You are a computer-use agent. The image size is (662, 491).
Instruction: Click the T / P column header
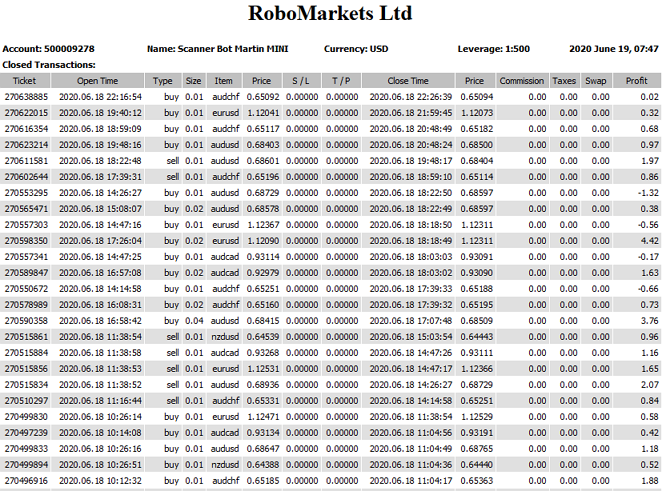[x=341, y=81]
